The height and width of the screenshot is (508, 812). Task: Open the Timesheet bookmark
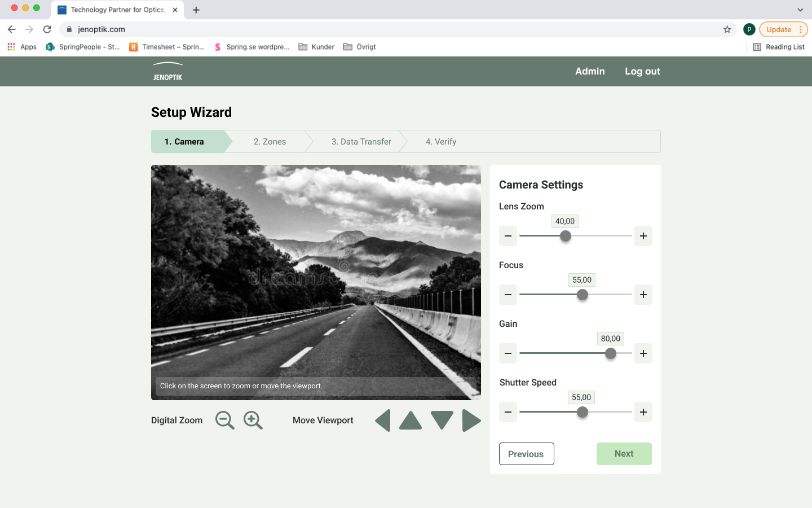(x=167, y=47)
